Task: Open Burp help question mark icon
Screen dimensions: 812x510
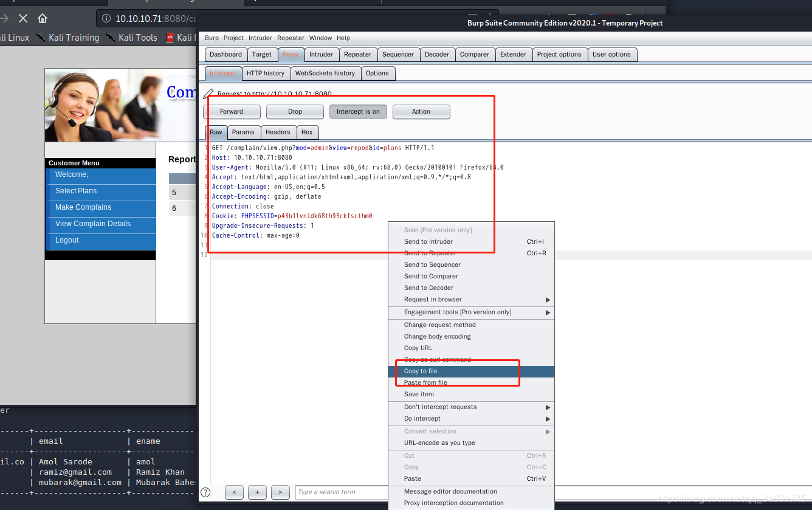Action: [x=206, y=492]
